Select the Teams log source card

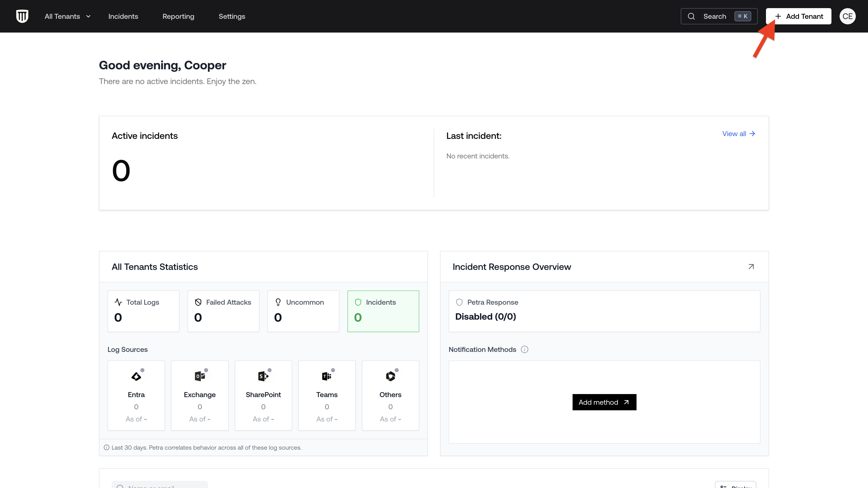(x=326, y=395)
